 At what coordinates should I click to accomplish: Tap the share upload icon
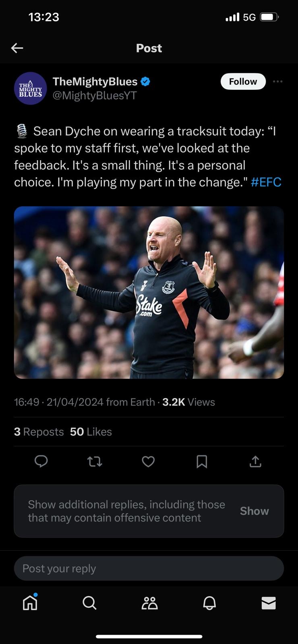click(x=255, y=461)
